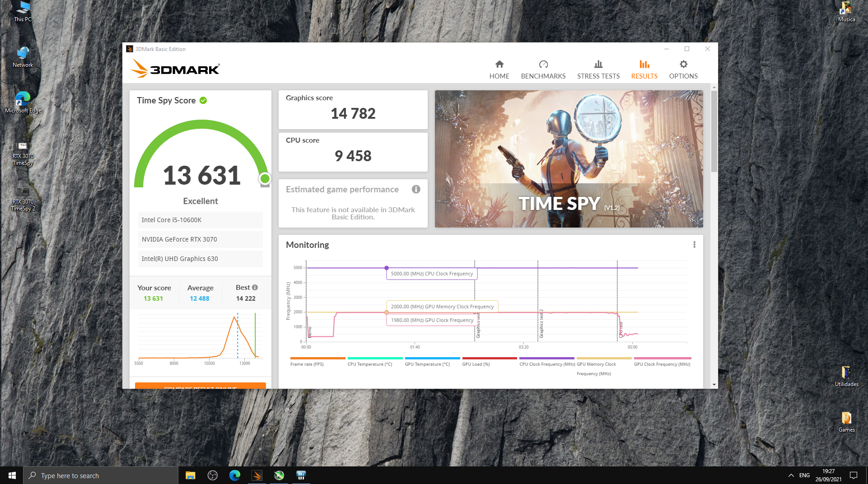Screen dimensions: 868x484
Task: Switch to the STRESS TESTS tab
Action: point(598,70)
